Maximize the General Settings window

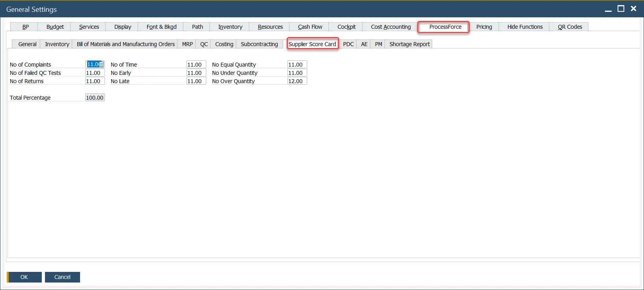pyautogui.click(x=621, y=9)
